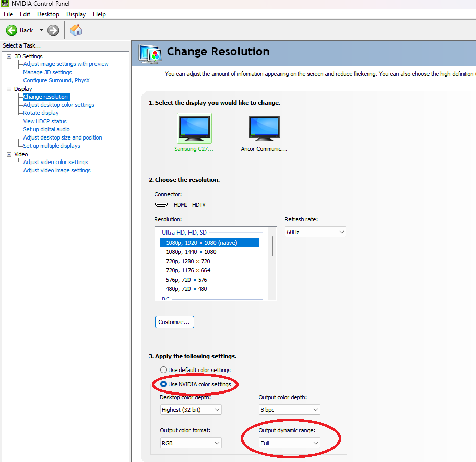Open Rotate display task
The height and width of the screenshot is (462, 476).
point(41,113)
